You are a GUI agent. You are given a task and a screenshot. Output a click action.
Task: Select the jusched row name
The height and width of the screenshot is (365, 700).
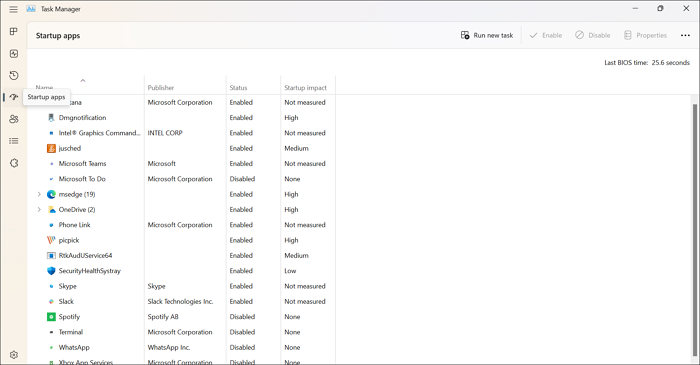(70, 148)
